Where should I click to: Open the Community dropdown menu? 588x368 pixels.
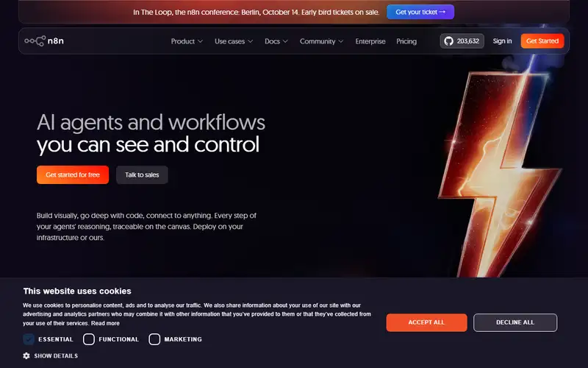(x=321, y=41)
